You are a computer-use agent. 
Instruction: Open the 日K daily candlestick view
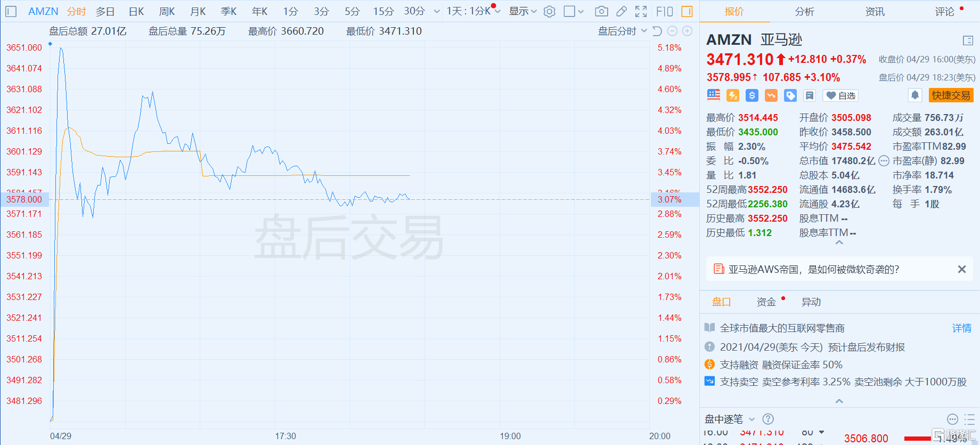point(136,11)
